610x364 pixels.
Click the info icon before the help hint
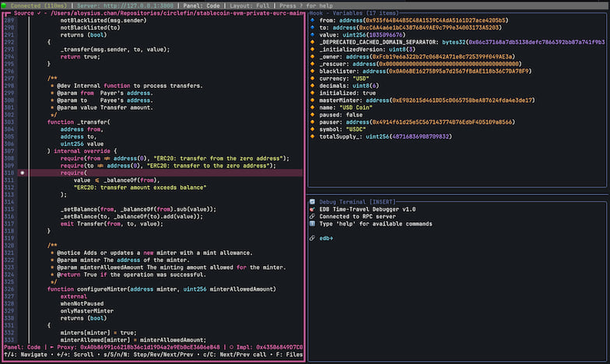tap(312, 224)
